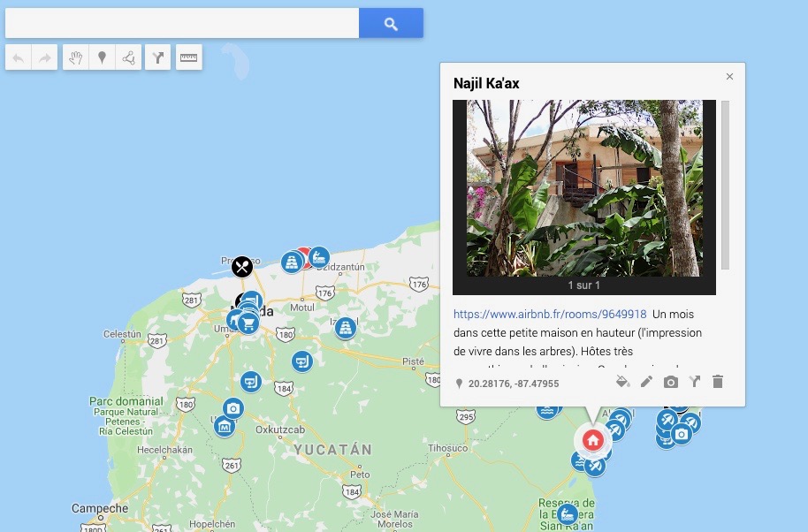Image resolution: width=808 pixels, height=532 pixels.
Task: Focus the map search input field
Action: coord(182,23)
